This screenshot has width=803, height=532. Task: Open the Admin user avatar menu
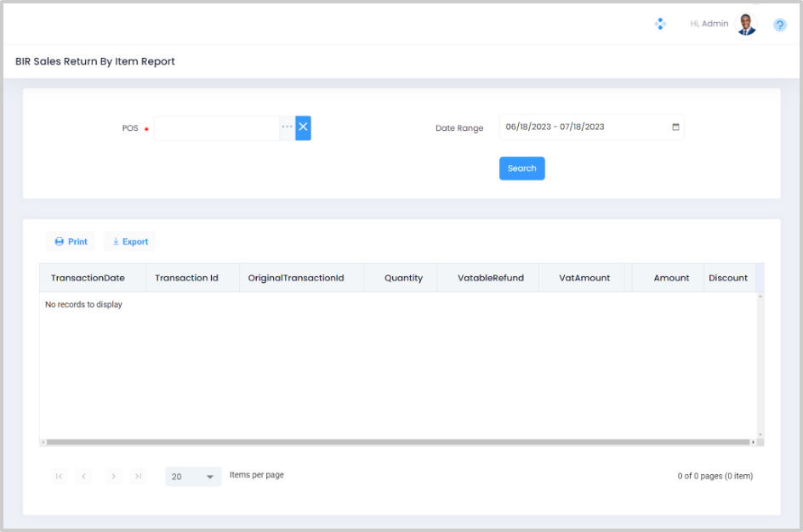[746, 25]
